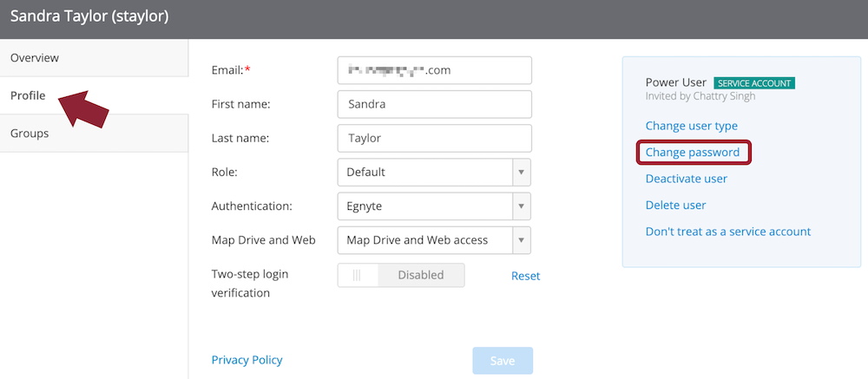This screenshot has width=868, height=379.
Task: Open the Privacy Policy link
Action: (247, 360)
